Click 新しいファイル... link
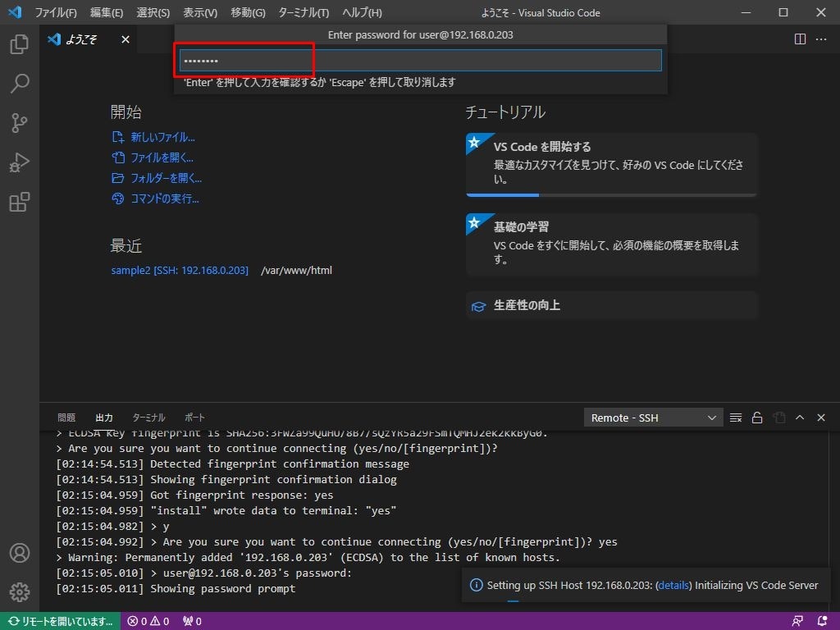The image size is (840, 630). [163, 137]
